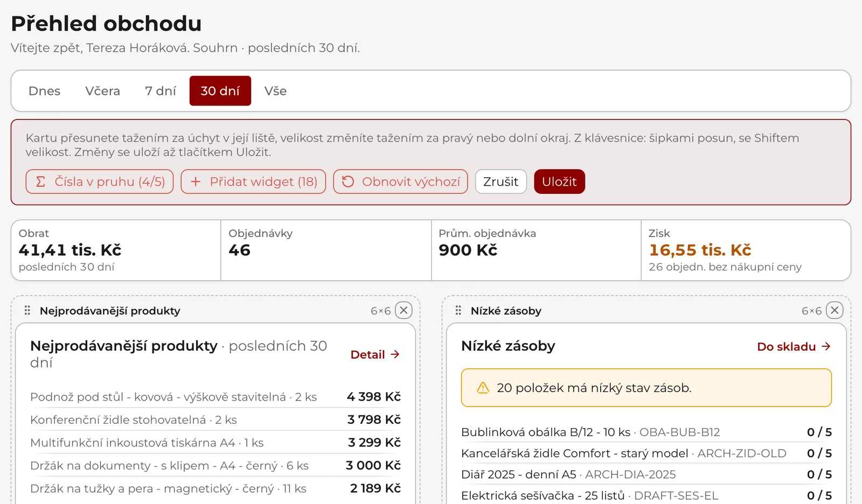Remove the Nízké zásoby widget via X
The image size is (862, 504).
point(835,310)
